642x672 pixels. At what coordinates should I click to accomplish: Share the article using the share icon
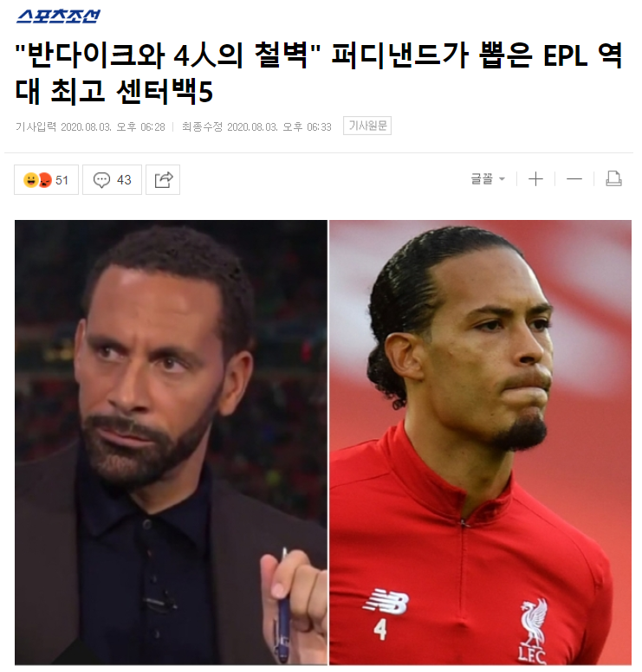pos(163,179)
